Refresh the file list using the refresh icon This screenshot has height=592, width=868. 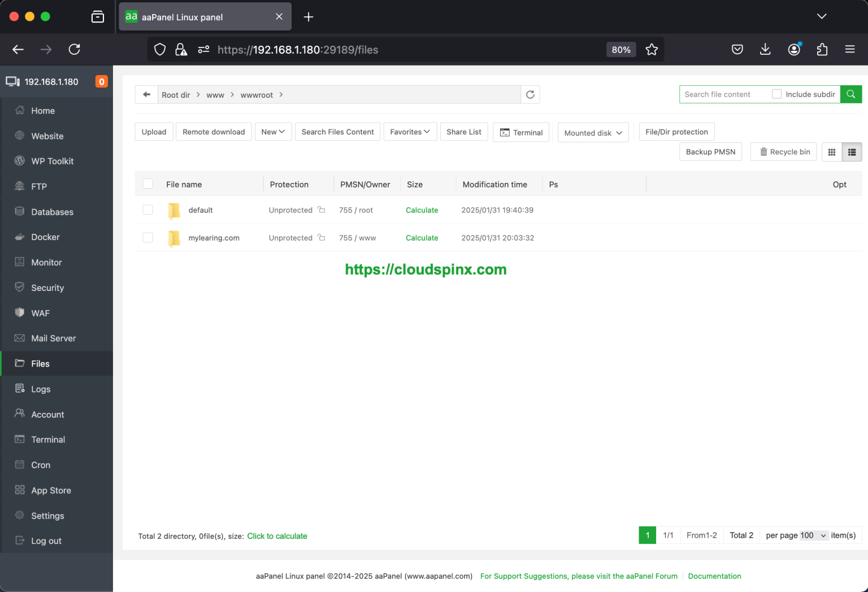click(530, 94)
